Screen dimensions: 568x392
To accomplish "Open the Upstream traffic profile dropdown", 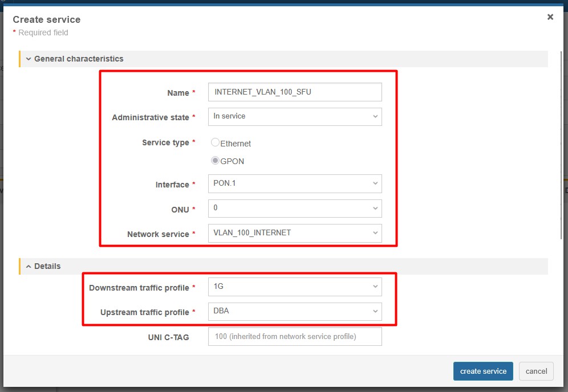I will (294, 311).
